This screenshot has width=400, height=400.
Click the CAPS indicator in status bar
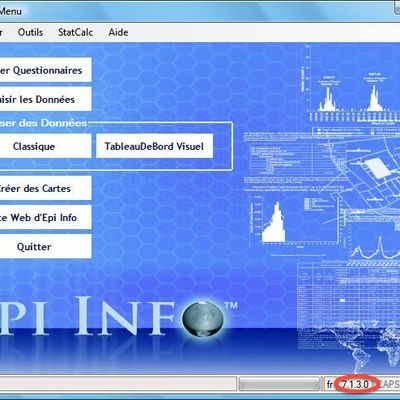pyautogui.click(x=389, y=384)
